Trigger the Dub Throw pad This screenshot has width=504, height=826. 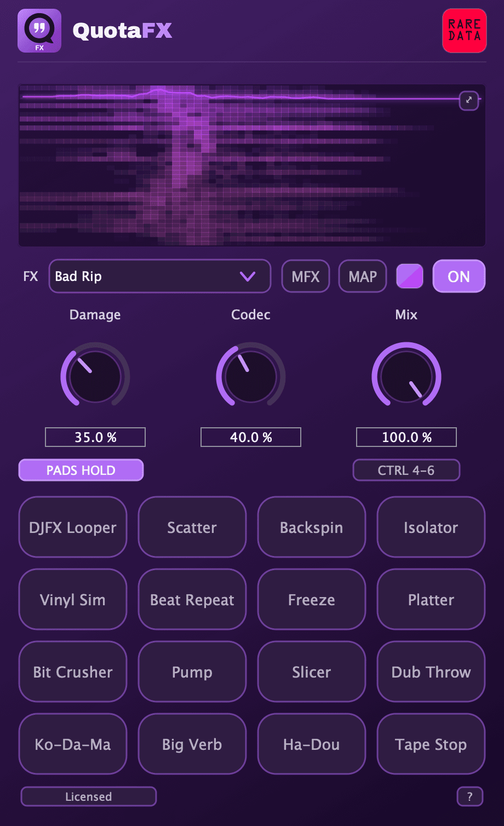(x=431, y=672)
